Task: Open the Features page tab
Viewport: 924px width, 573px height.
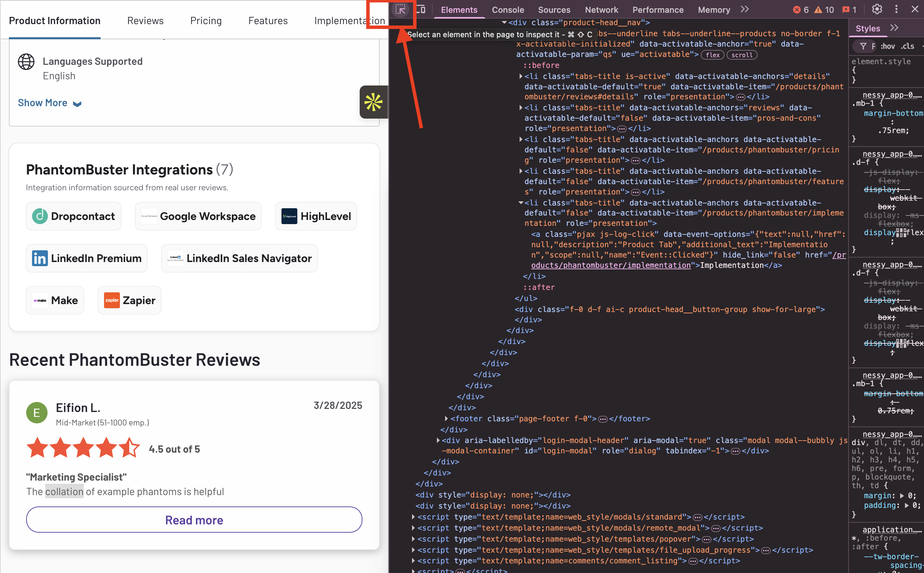Action: (x=268, y=21)
